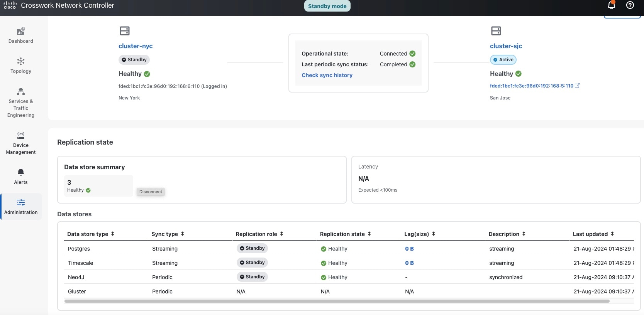Viewport: 644px width, 315px height.
Task: Click the Latency N/A value
Action: (x=364, y=179)
